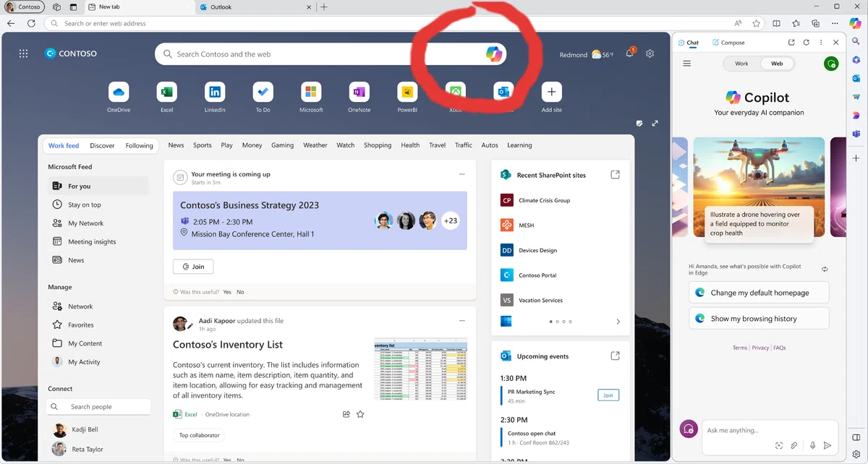Click the Top collaborator chip
The height and width of the screenshot is (464, 868).
click(199, 435)
